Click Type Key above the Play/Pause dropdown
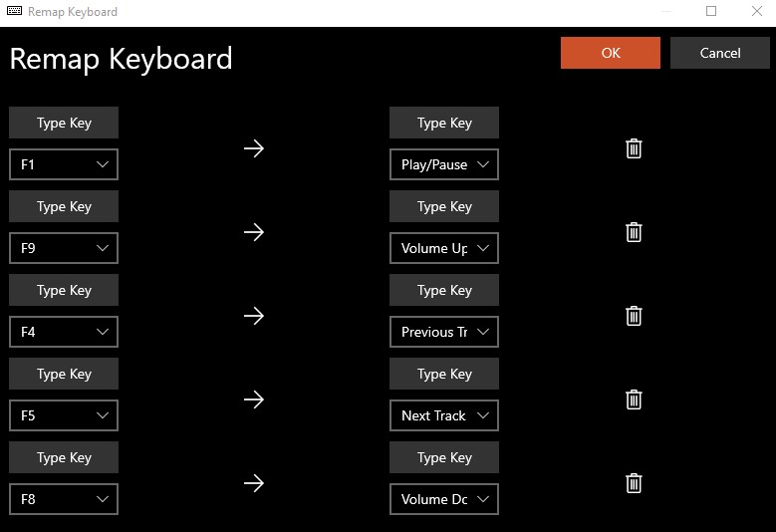The height and width of the screenshot is (532, 776). tap(444, 123)
